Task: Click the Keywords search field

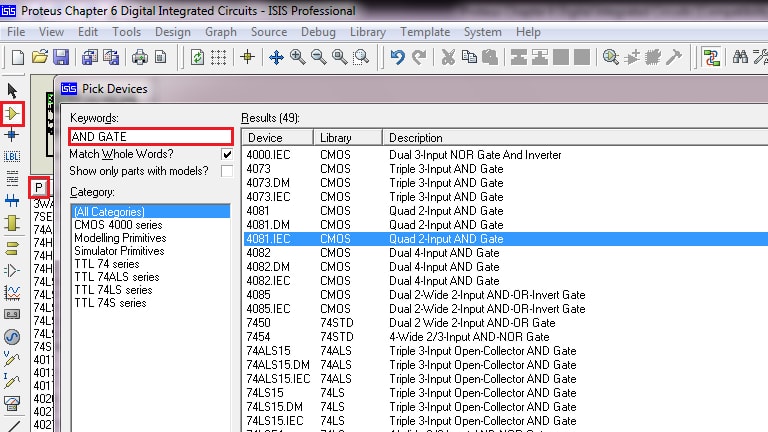Action: pyautogui.click(x=150, y=136)
